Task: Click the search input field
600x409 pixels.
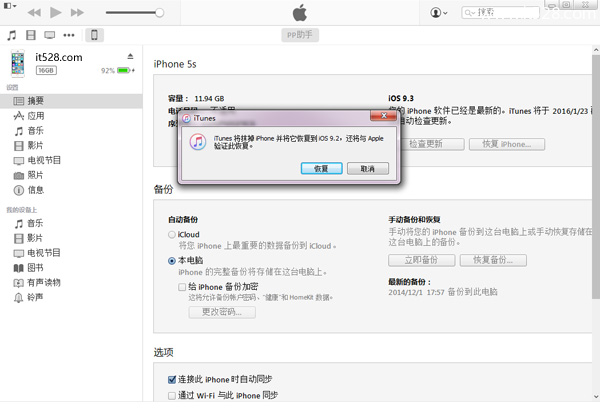Action: click(501, 13)
